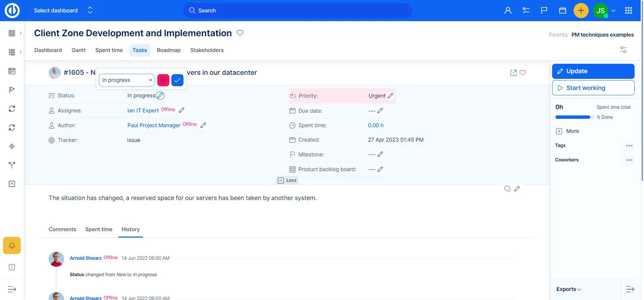Image resolution: width=644 pixels, height=300 pixels.
Task: Open the In progress status dropdown
Action: coord(126,80)
